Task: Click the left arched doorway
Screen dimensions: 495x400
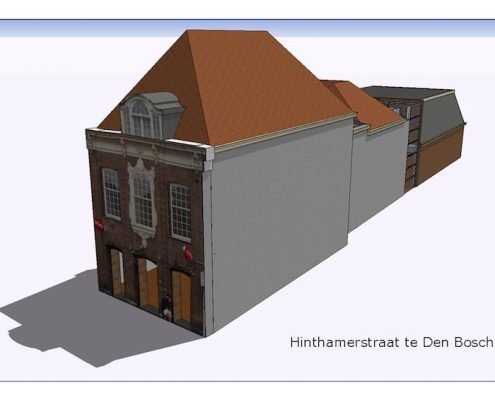Action: pyautogui.click(x=117, y=272)
